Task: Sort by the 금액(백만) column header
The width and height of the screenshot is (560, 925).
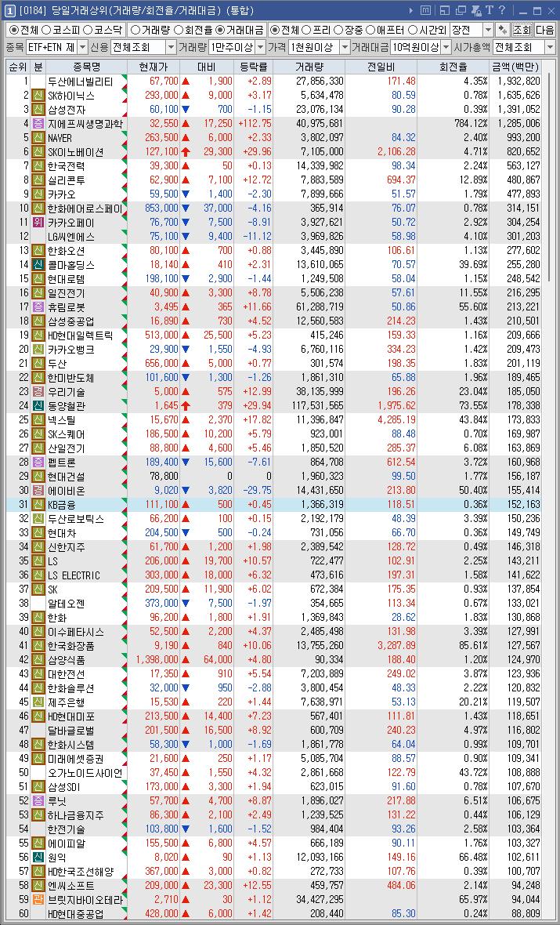Action: (x=515, y=67)
